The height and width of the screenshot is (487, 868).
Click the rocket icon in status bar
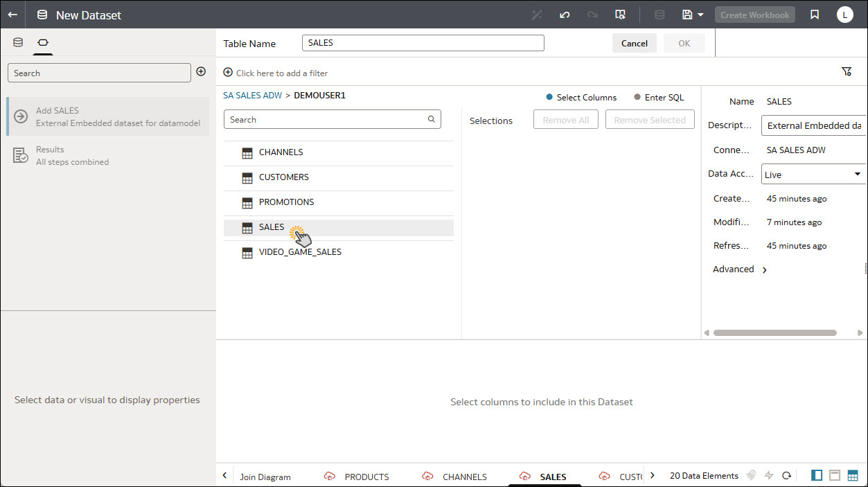(x=751, y=475)
